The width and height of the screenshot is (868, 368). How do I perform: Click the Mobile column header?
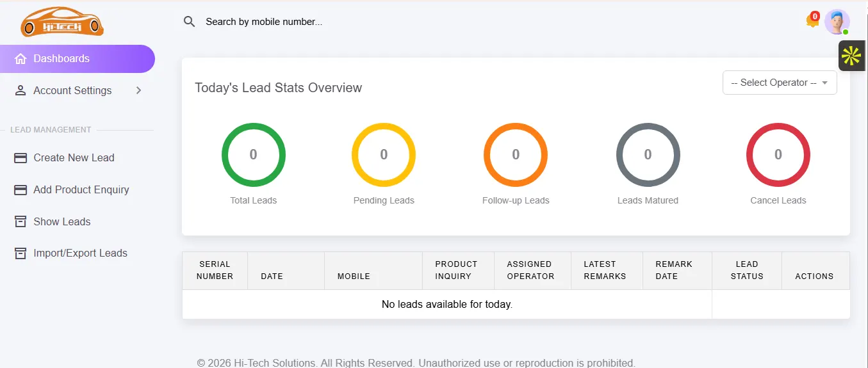(x=373, y=270)
